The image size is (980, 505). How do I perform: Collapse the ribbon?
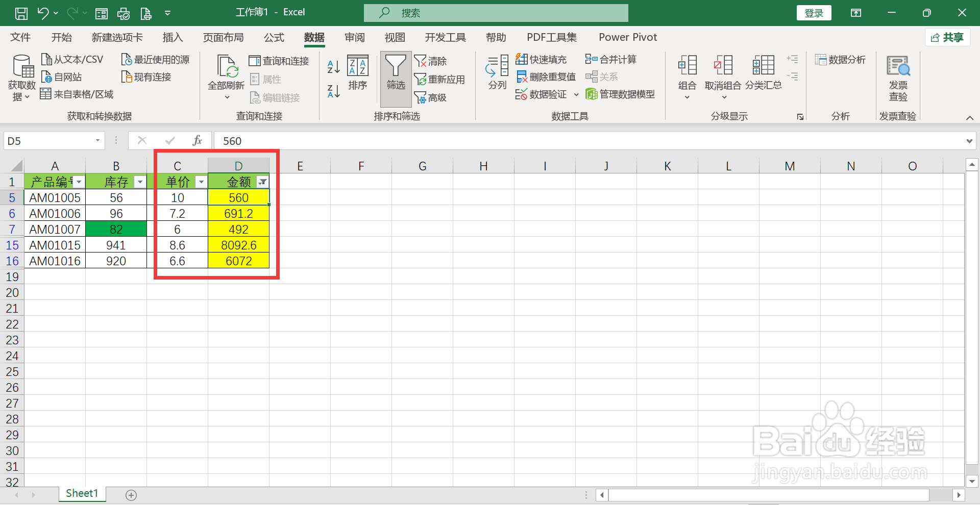970,118
